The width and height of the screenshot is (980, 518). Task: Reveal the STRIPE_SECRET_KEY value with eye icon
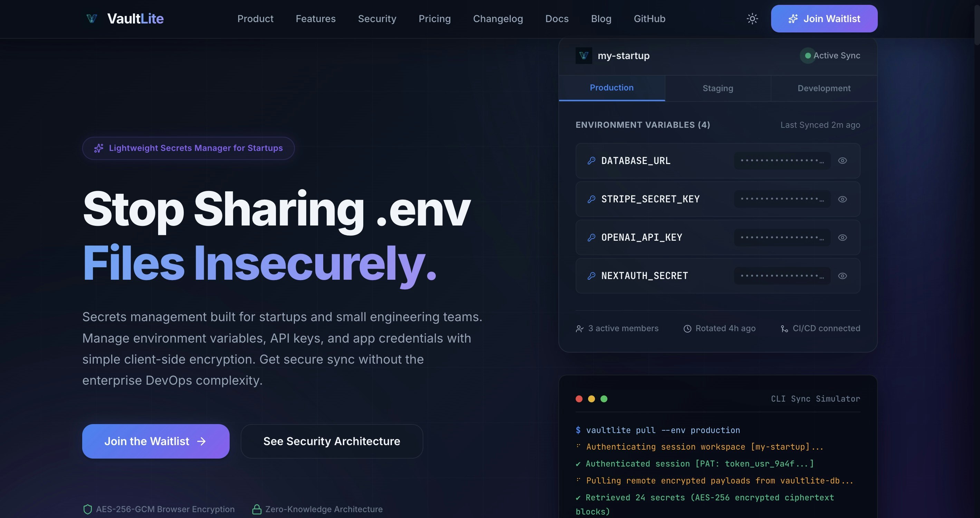[842, 199]
